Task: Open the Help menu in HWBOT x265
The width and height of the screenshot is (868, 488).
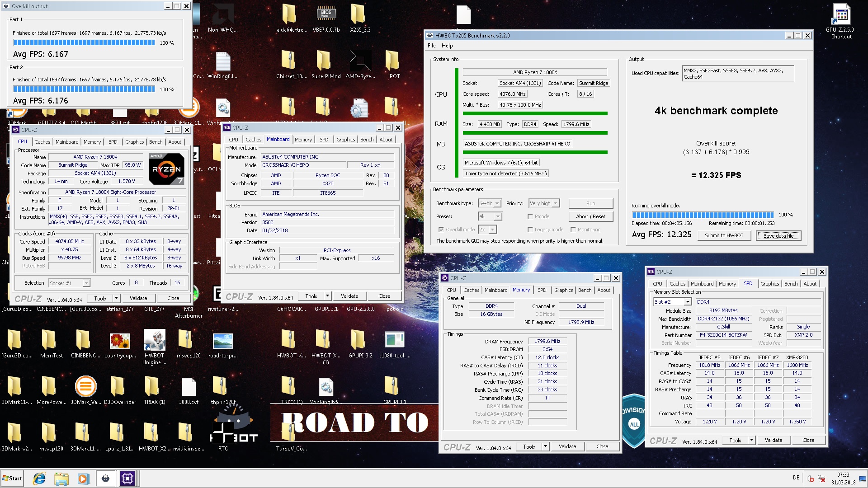Action: click(x=447, y=46)
